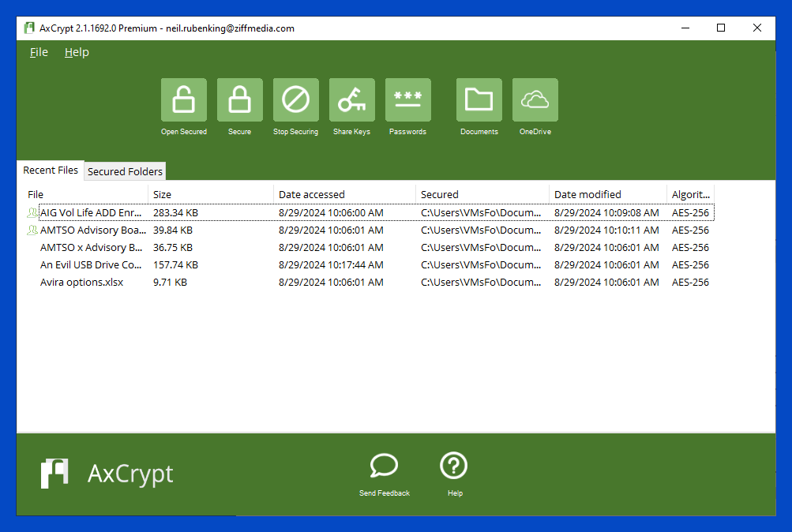Select the An Evil USB Drive Co... file

click(91, 265)
